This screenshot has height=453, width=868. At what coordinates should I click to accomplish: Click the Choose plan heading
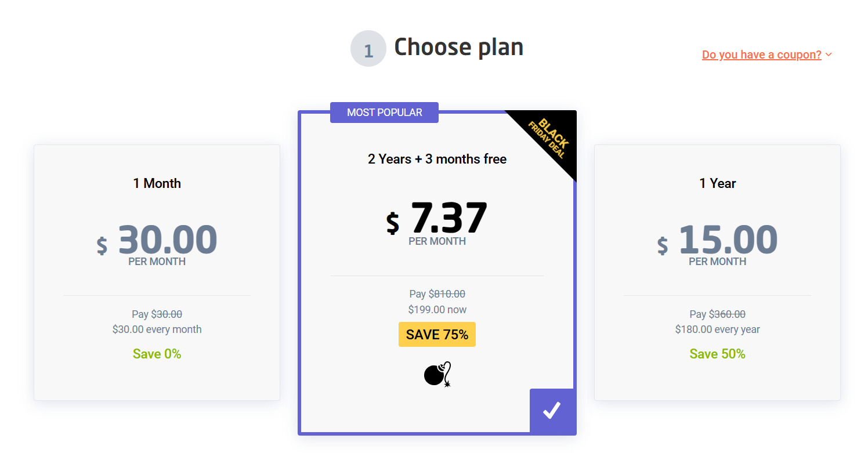coord(458,47)
